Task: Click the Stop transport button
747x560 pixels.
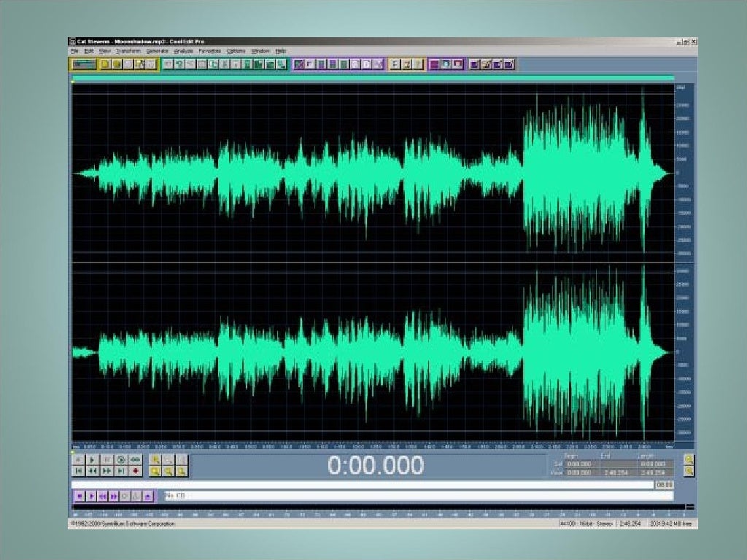Action: pos(79,459)
